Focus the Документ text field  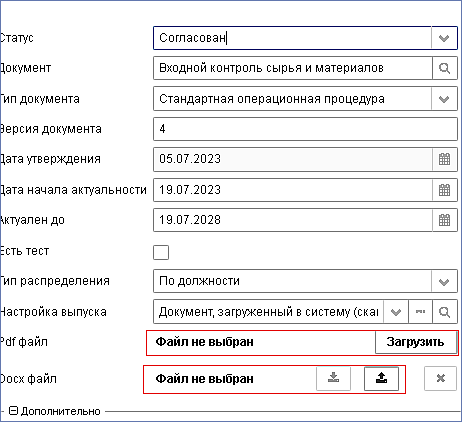coord(293,68)
